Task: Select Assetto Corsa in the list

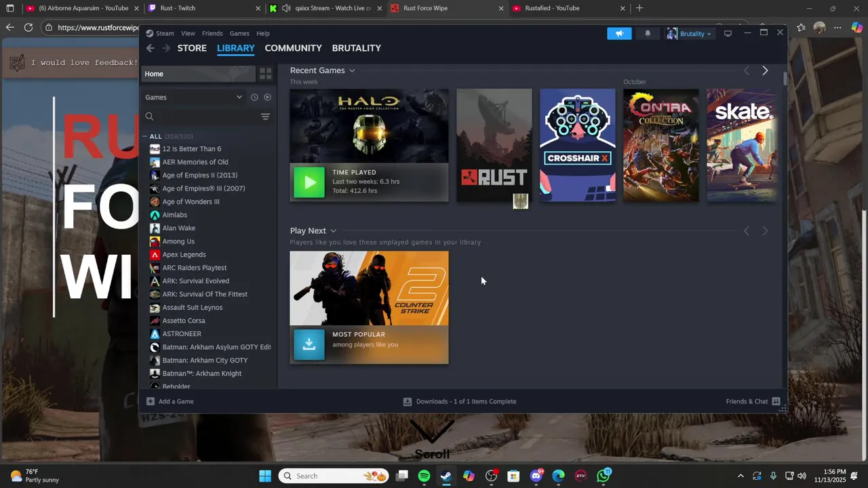Action: [x=183, y=321]
